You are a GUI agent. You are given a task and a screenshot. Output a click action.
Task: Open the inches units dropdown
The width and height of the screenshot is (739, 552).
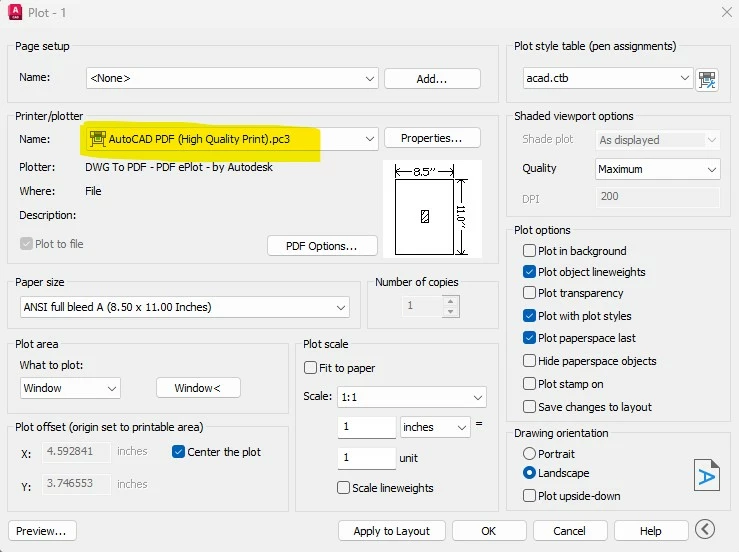point(435,427)
